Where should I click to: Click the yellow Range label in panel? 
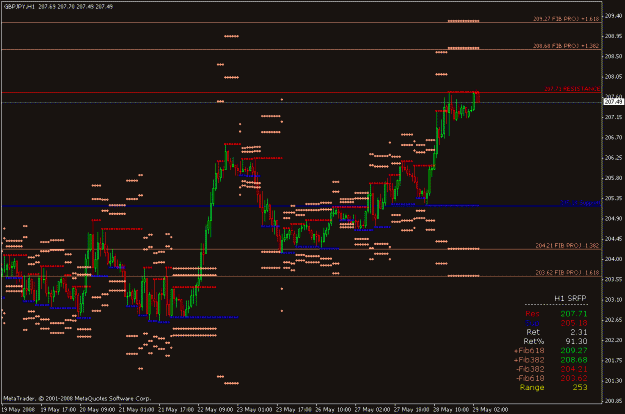click(532, 388)
